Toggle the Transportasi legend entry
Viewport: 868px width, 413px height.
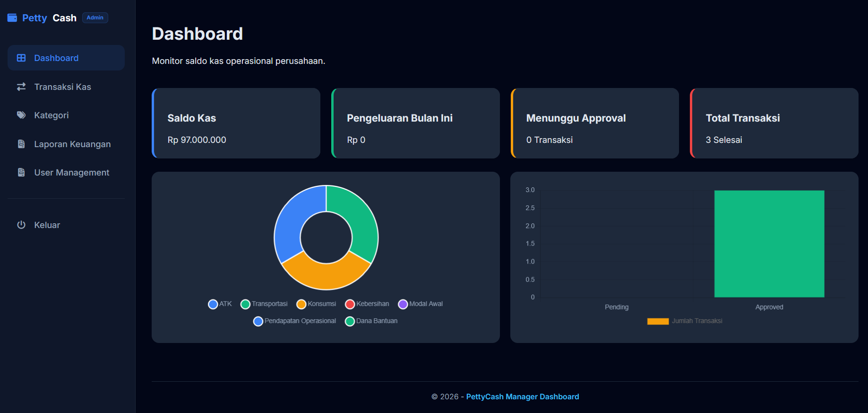[x=264, y=304]
